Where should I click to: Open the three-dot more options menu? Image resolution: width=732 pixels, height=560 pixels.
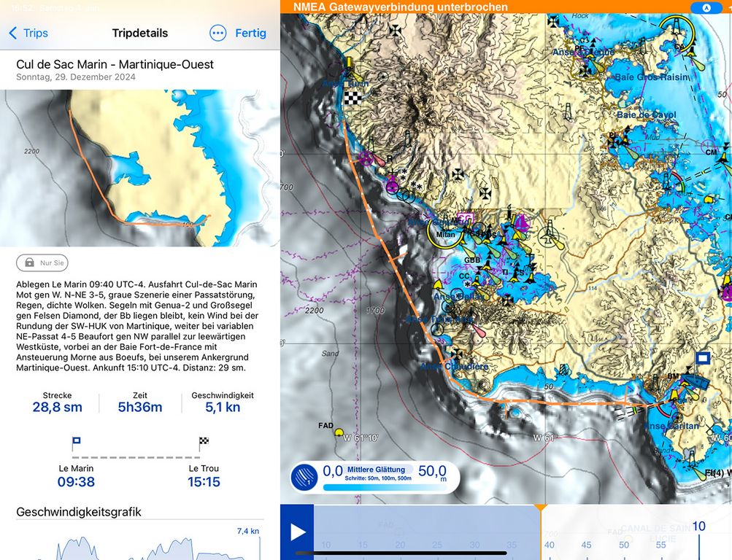pos(217,33)
